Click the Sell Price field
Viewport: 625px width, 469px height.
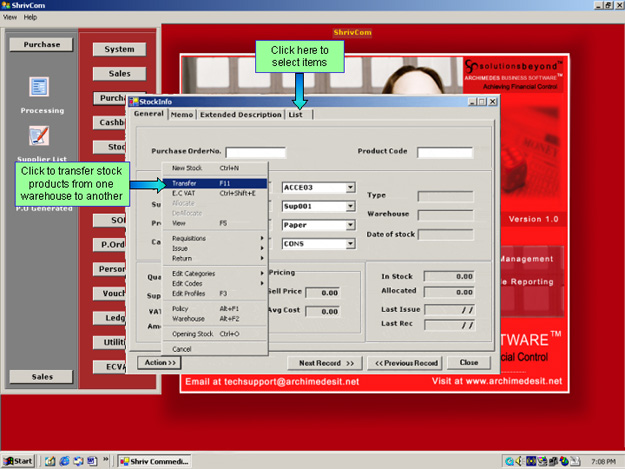click(322, 292)
